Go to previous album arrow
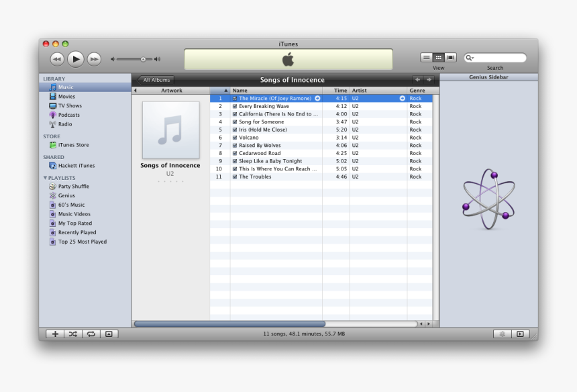This screenshot has height=392, width=577. (x=418, y=79)
